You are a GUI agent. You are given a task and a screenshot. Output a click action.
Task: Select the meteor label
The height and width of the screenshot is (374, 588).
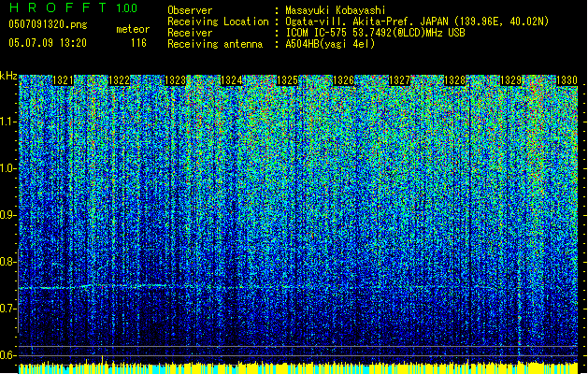tap(132, 30)
